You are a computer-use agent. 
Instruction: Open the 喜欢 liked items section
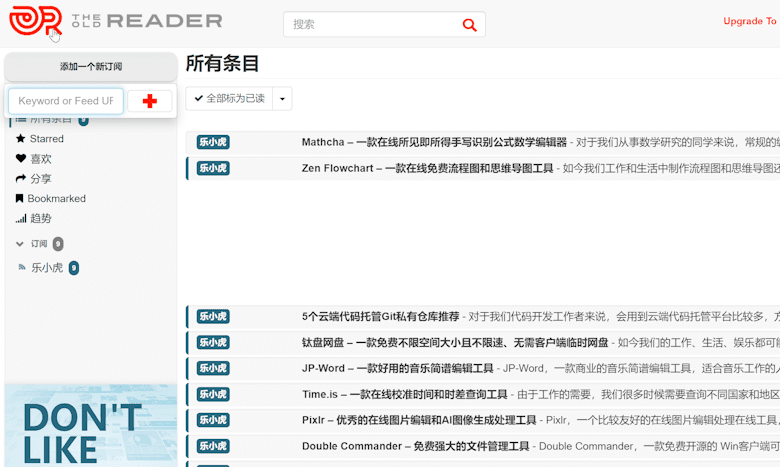41,159
